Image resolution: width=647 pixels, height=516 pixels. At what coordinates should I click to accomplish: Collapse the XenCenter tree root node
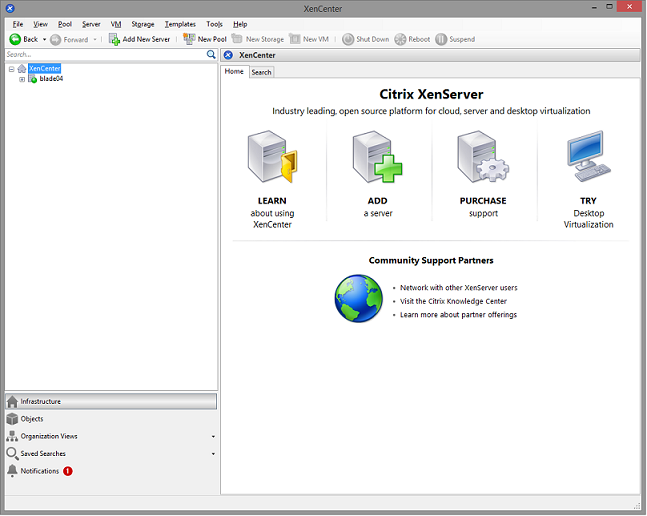(x=12, y=69)
